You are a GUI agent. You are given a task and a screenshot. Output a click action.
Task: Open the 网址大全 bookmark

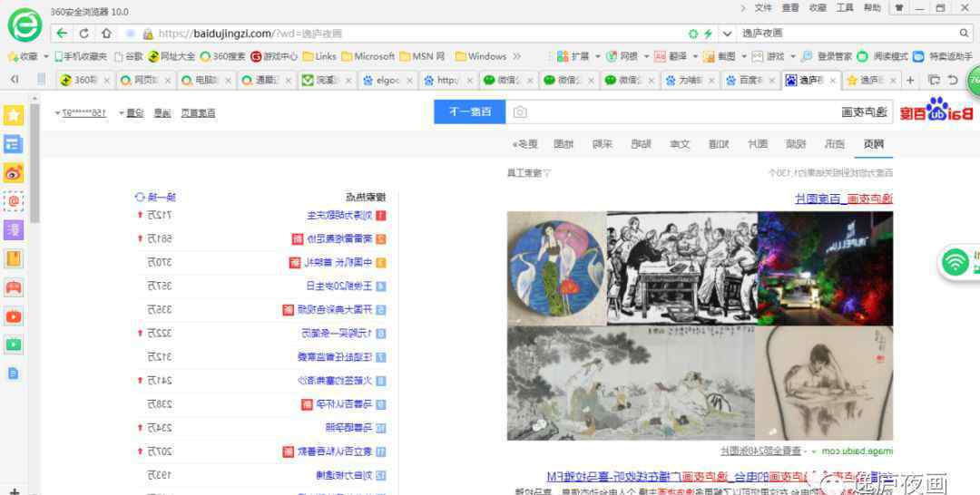pyautogui.click(x=171, y=57)
